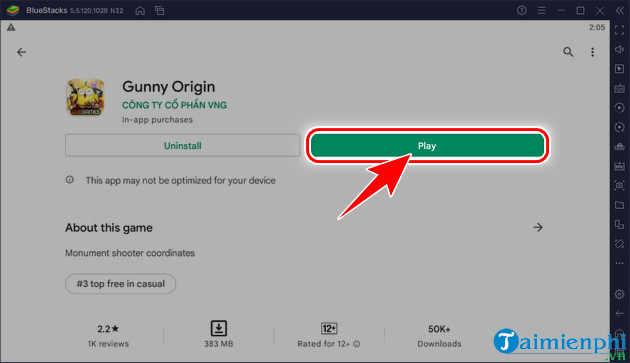Maximize the BlueStacks window
Viewport: 630px width, 363px height.
pyautogui.click(x=580, y=10)
